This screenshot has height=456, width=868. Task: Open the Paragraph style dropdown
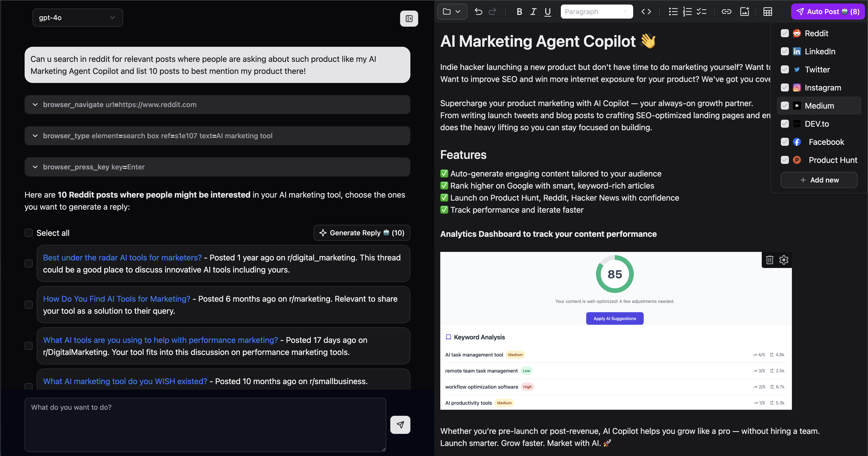[596, 12]
